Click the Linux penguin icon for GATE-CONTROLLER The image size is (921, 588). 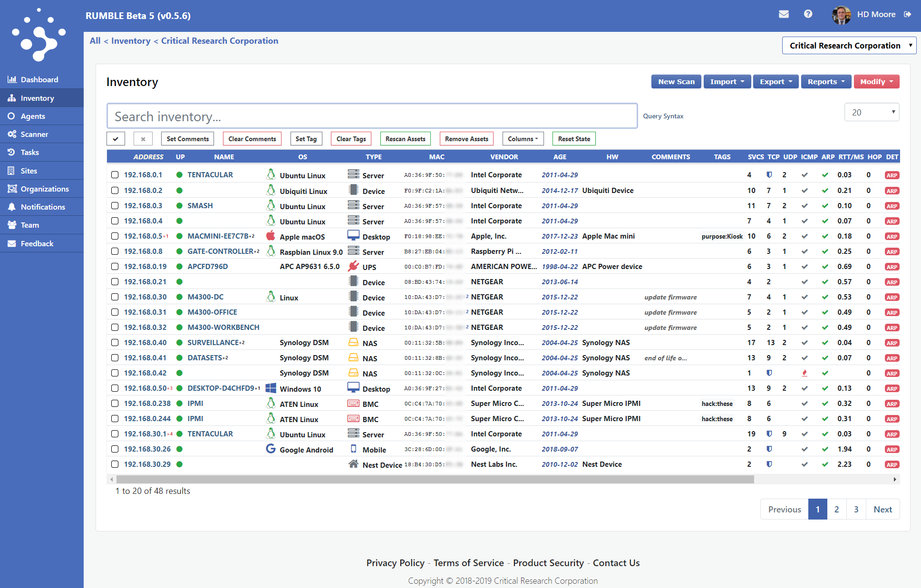click(x=271, y=251)
